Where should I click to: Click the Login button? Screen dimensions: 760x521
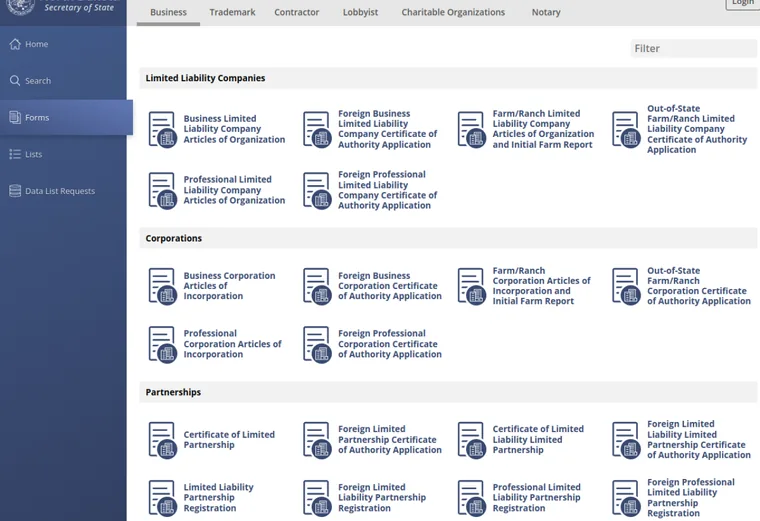pos(743,3)
